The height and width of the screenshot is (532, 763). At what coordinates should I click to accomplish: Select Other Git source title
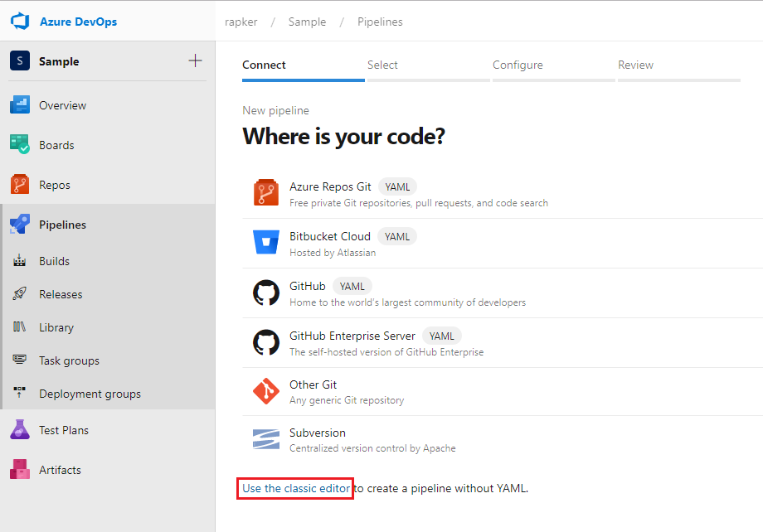point(313,384)
